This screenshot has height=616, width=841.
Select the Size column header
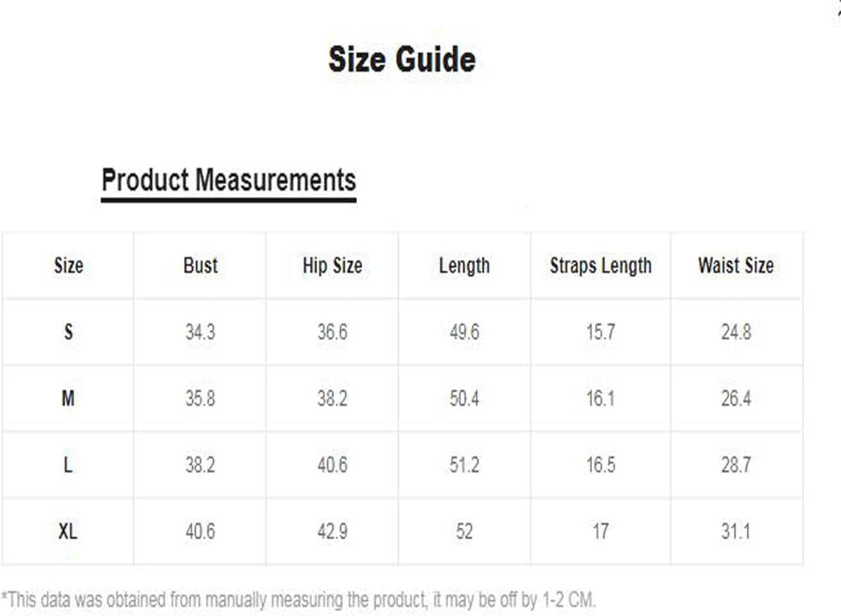click(68, 265)
